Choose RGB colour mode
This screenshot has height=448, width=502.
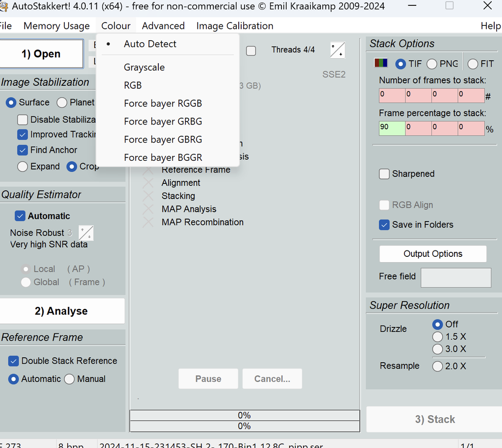click(x=168, y=85)
